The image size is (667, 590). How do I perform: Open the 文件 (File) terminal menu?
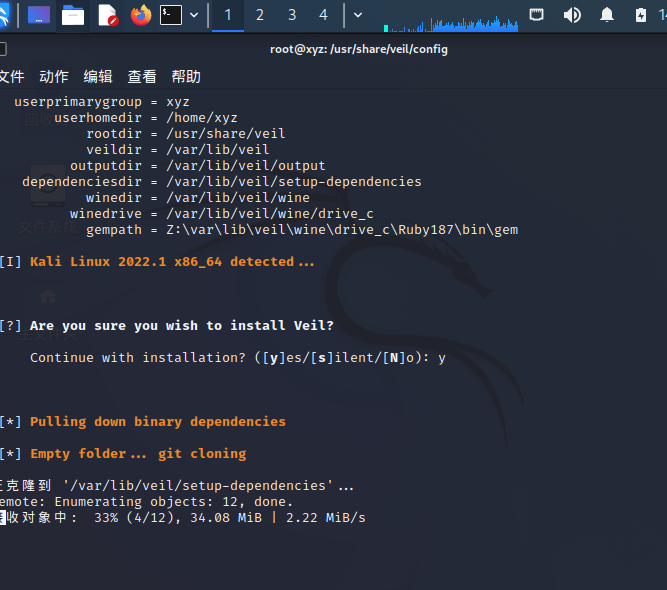point(12,77)
